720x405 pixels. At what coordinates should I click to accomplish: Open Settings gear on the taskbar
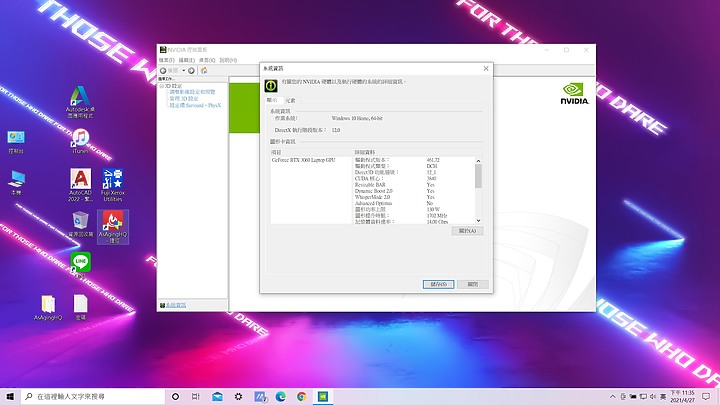tap(238, 396)
